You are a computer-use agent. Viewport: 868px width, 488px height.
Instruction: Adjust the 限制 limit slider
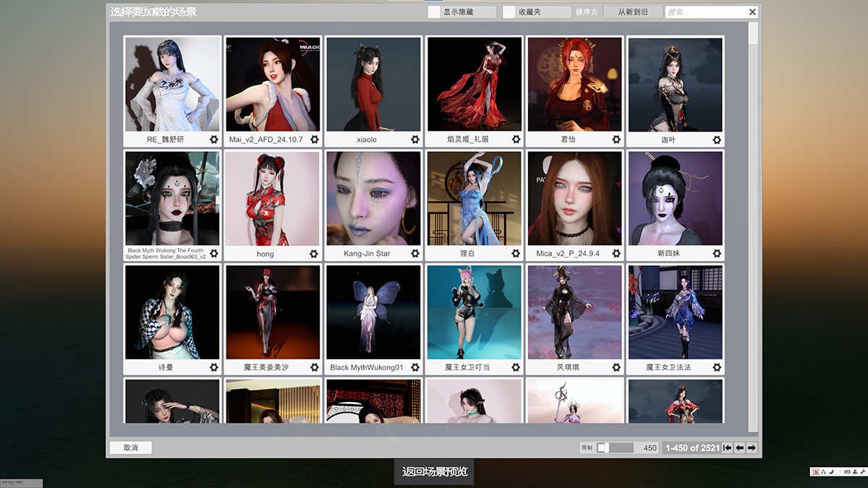tap(602, 448)
